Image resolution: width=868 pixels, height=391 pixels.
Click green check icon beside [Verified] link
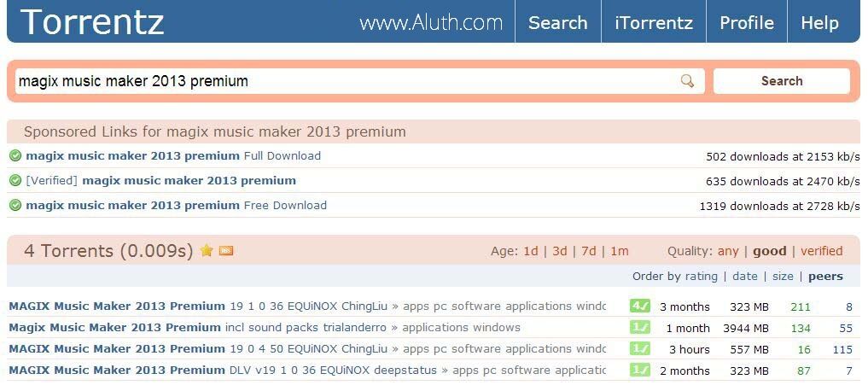(x=15, y=180)
